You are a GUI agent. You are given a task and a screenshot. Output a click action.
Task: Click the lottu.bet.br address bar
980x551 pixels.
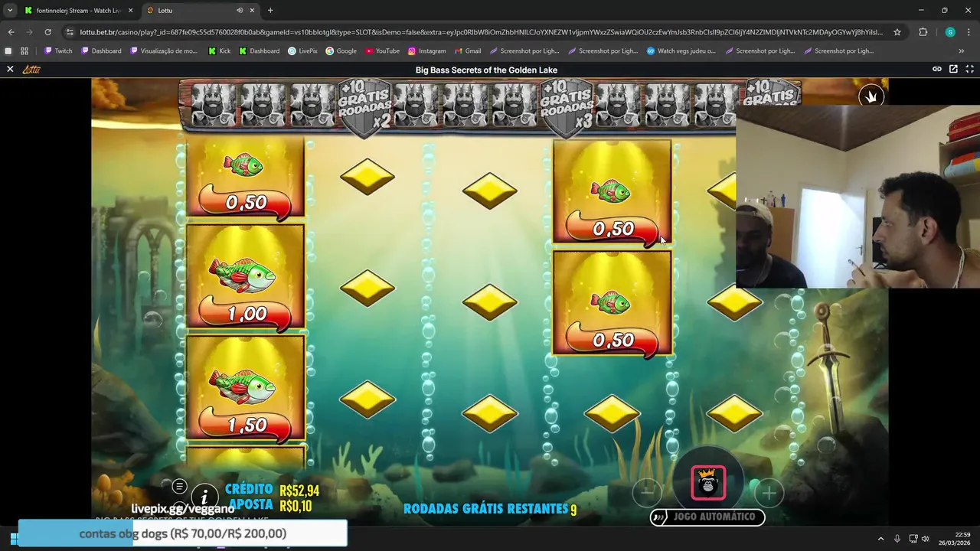click(481, 32)
